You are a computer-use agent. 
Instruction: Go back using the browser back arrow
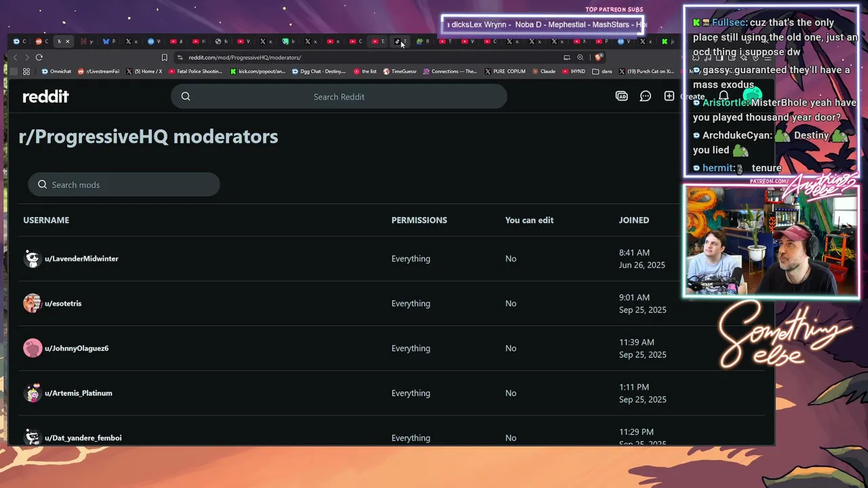pos(16,58)
